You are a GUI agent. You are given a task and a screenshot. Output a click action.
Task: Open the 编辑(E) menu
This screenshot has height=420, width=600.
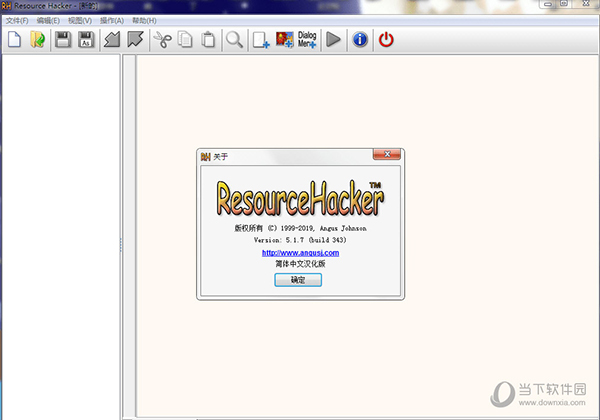(x=48, y=21)
